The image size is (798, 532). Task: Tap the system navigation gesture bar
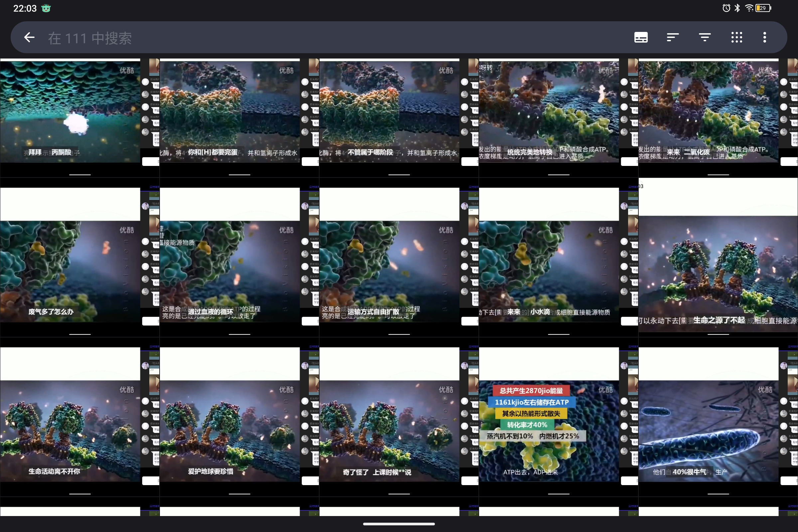click(x=399, y=524)
